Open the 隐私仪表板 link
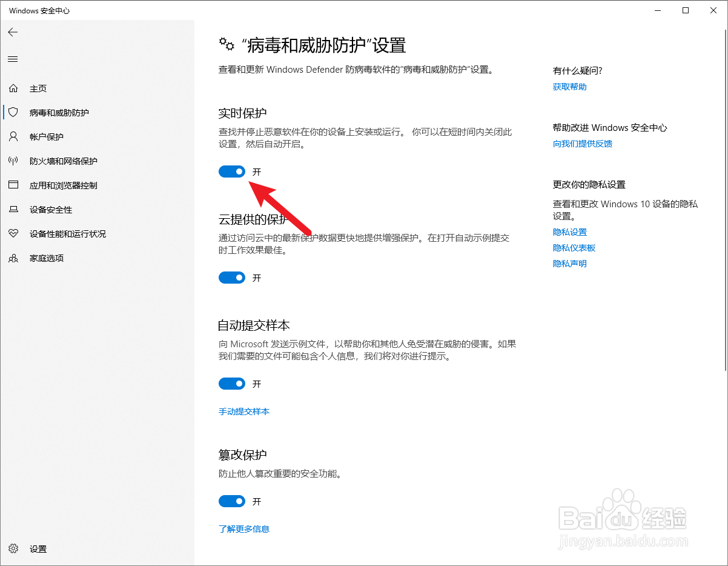Image resolution: width=728 pixels, height=566 pixels. 574,248
